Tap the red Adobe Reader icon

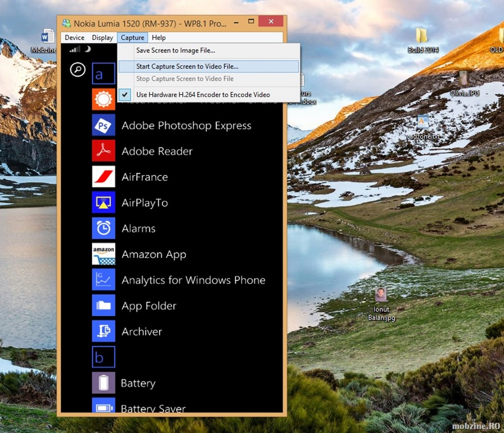[104, 151]
